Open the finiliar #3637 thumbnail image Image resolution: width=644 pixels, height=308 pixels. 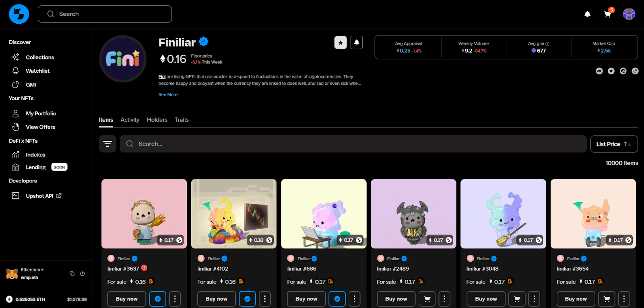click(x=144, y=214)
